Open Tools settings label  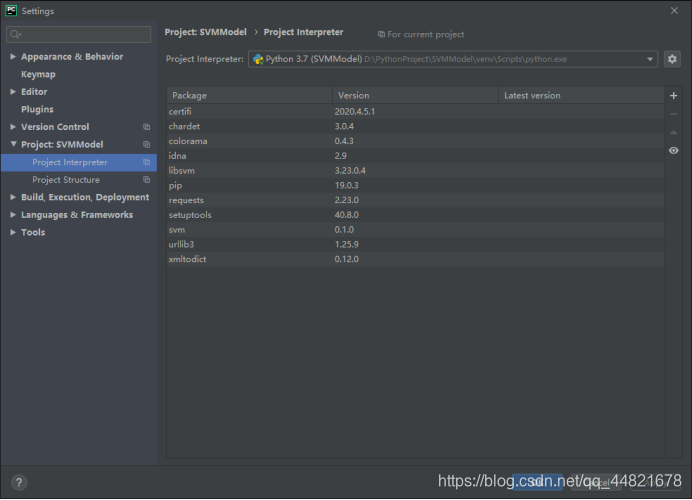[33, 232]
